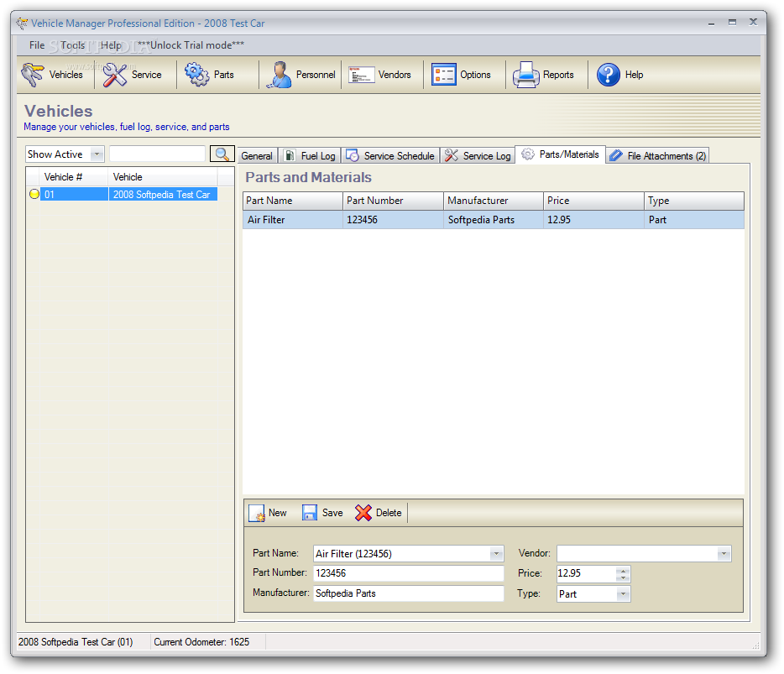
Task: Click the 123456 part number cell
Action: pos(393,220)
